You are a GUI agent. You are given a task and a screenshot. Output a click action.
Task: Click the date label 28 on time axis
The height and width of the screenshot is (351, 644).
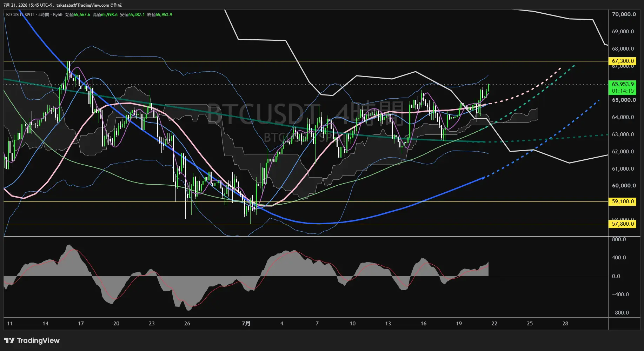click(x=565, y=324)
